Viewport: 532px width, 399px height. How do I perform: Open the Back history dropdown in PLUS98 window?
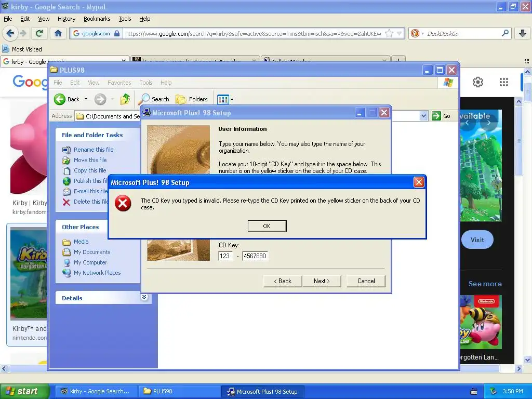[x=86, y=99]
